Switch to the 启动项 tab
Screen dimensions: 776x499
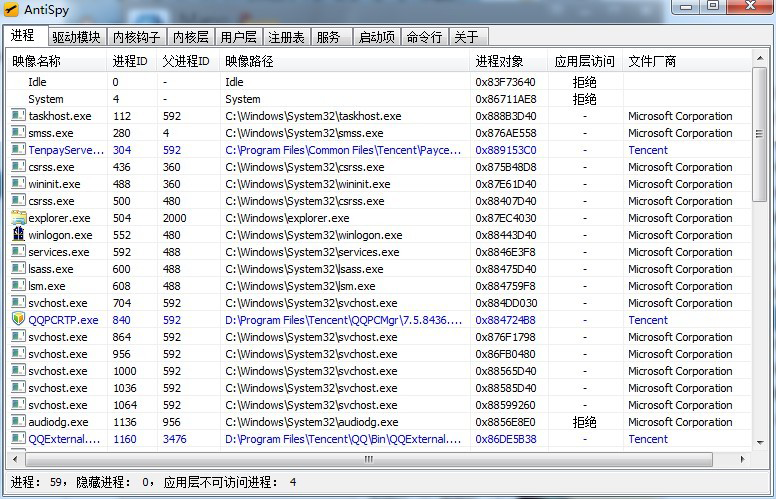pyautogui.click(x=376, y=37)
